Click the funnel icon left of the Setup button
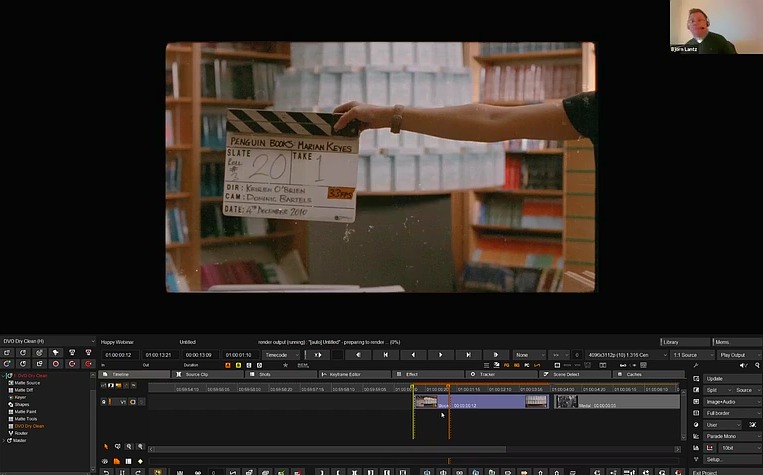763x475 pixels. [696, 459]
